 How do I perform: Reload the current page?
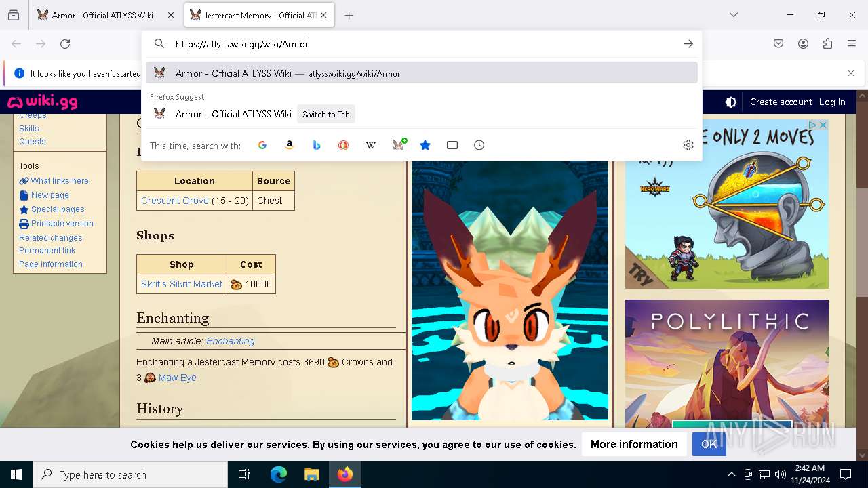tap(65, 44)
